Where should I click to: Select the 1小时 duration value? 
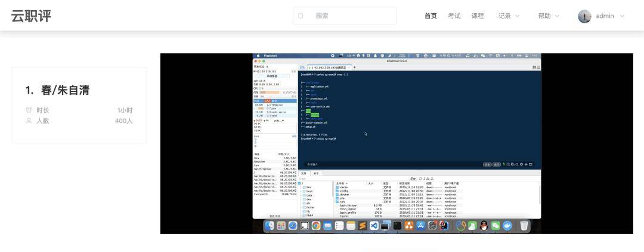(x=125, y=110)
